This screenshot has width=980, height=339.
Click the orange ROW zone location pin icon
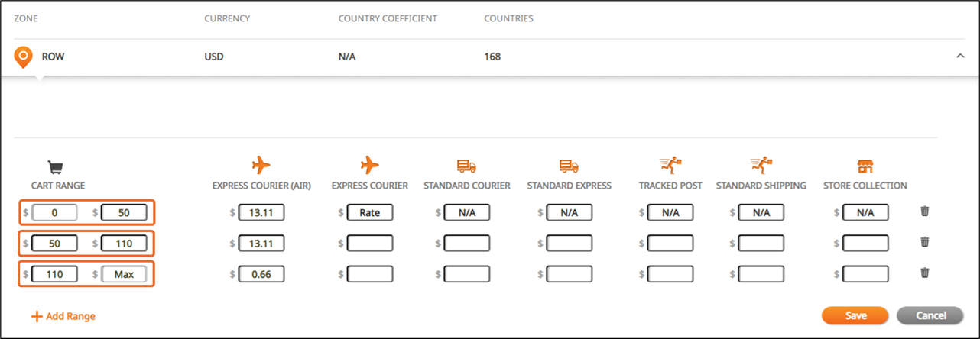(24, 57)
